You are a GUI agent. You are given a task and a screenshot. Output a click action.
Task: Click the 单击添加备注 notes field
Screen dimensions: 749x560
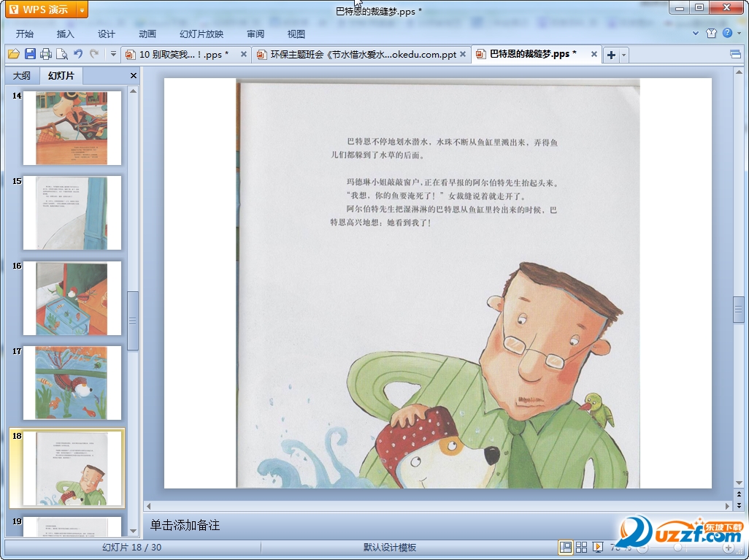click(x=437, y=525)
